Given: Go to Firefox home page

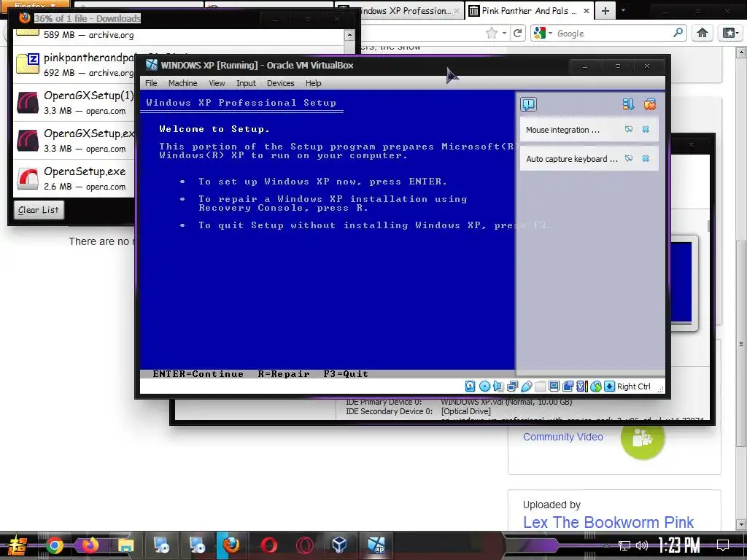Looking at the screenshot, I should (703, 33).
